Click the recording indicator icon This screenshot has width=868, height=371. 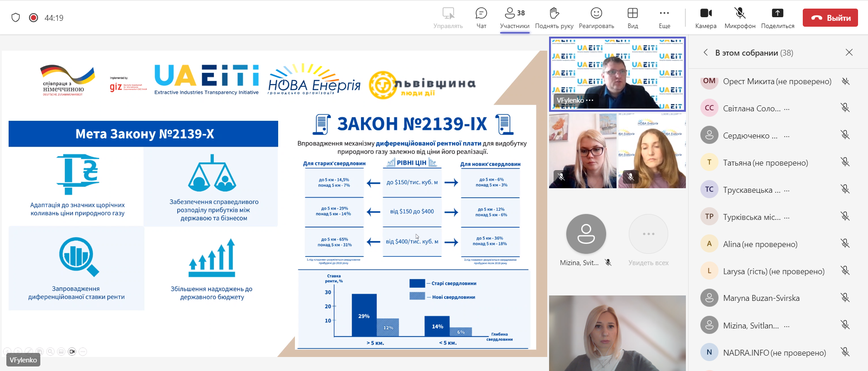pyautogui.click(x=34, y=18)
